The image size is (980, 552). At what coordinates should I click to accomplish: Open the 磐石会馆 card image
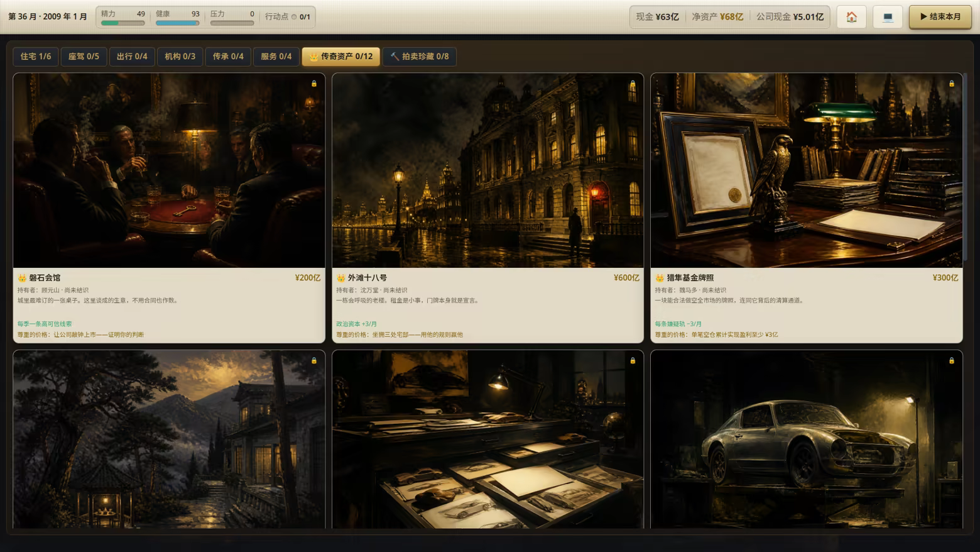point(169,170)
